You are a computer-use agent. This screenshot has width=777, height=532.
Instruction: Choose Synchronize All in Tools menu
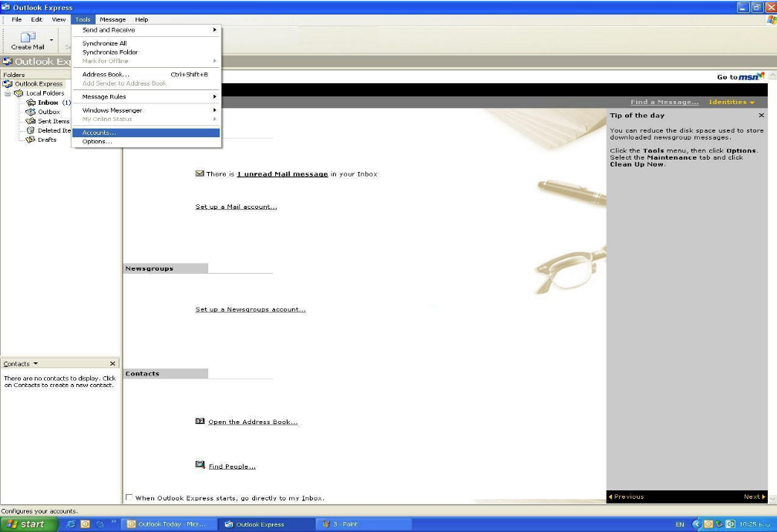146,43
